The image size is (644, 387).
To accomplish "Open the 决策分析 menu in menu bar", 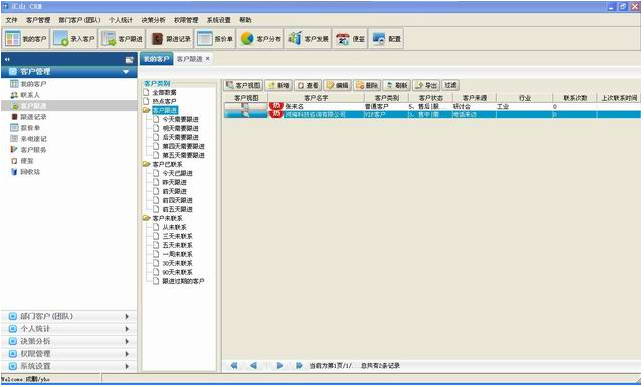I will [153, 20].
